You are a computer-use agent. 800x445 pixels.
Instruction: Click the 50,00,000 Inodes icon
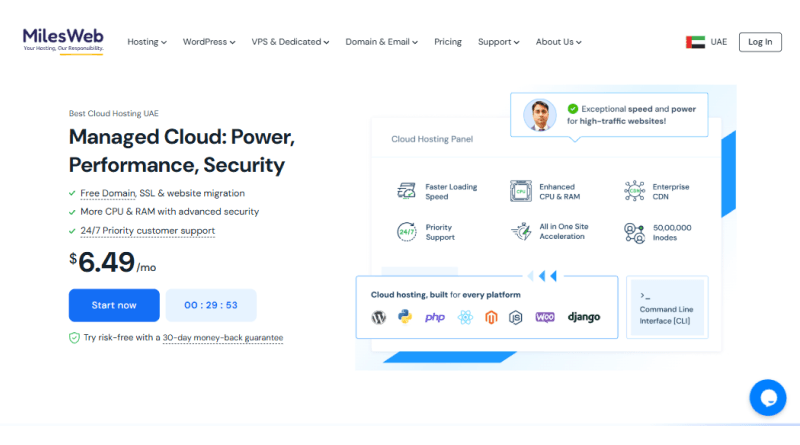click(x=634, y=233)
